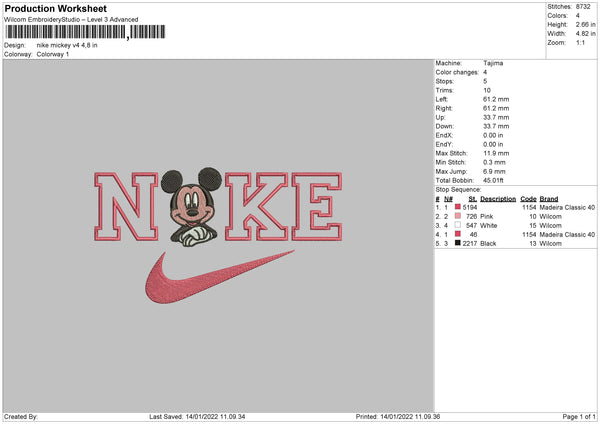600x424 pixels.
Task: Click the 'Created By:' label
Action: [x=21, y=416]
